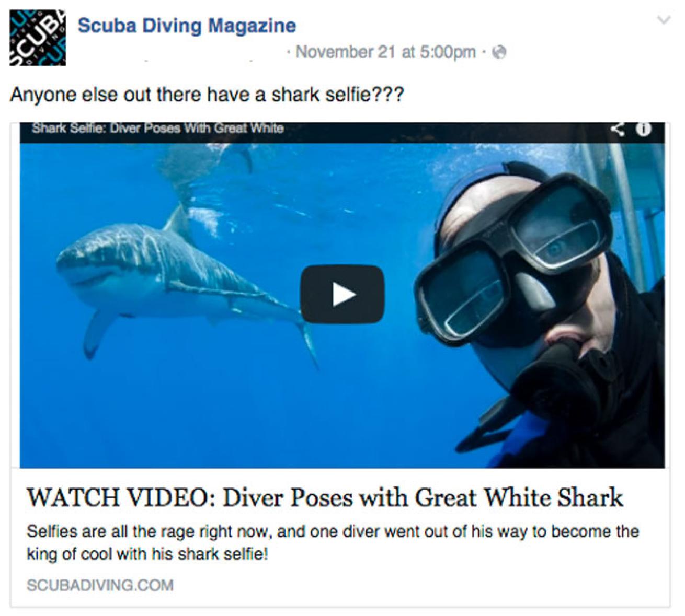Screen dimensions: 685x616
Task: Open the Scuba Diving Magazine profile logo
Action: [x=38, y=38]
